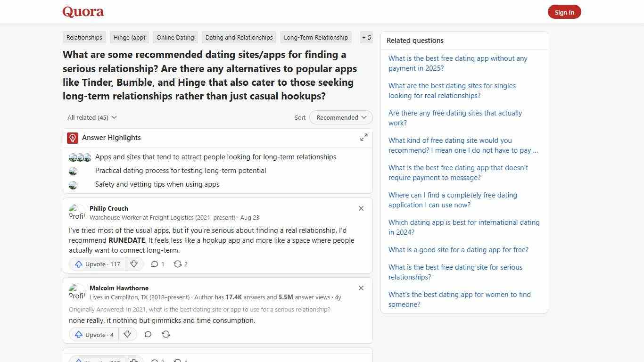Open the Recommended sort dropdown
Image resolution: width=644 pixels, height=362 pixels.
(x=340, y=117)
